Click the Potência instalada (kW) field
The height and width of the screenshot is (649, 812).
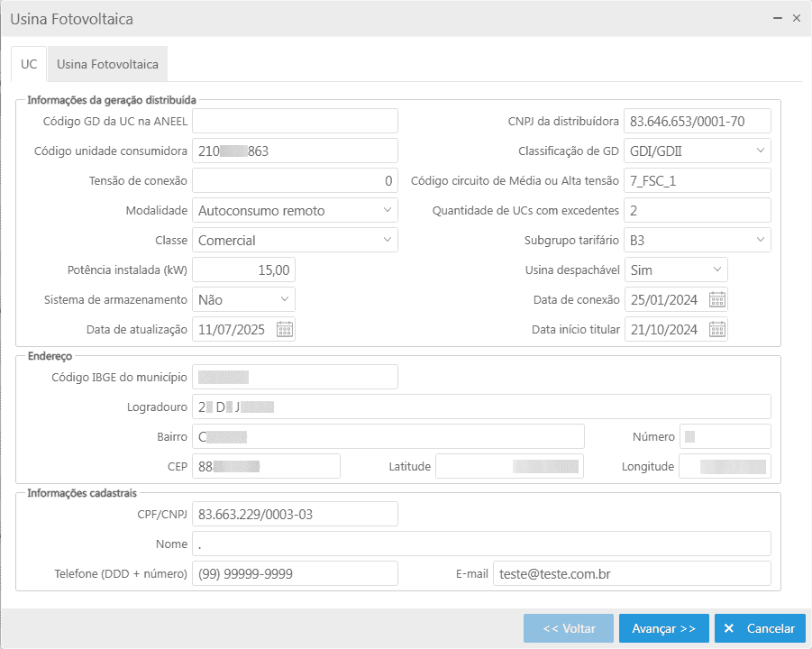(243, 270)
